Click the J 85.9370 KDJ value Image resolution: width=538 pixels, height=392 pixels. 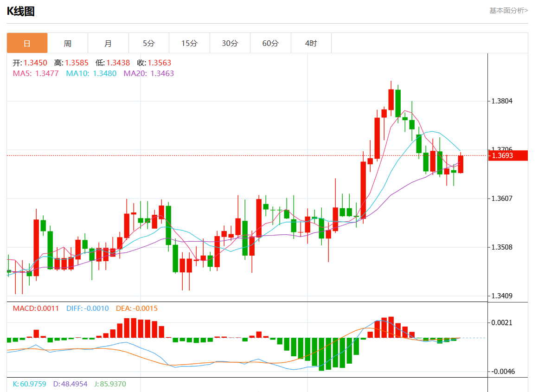point(110,384)
